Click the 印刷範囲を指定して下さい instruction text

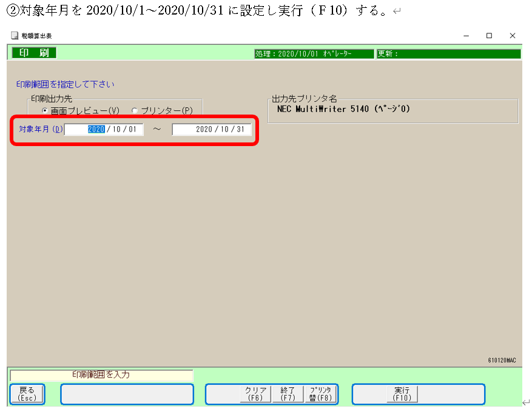pyautogui.click(x=66, y=84)
